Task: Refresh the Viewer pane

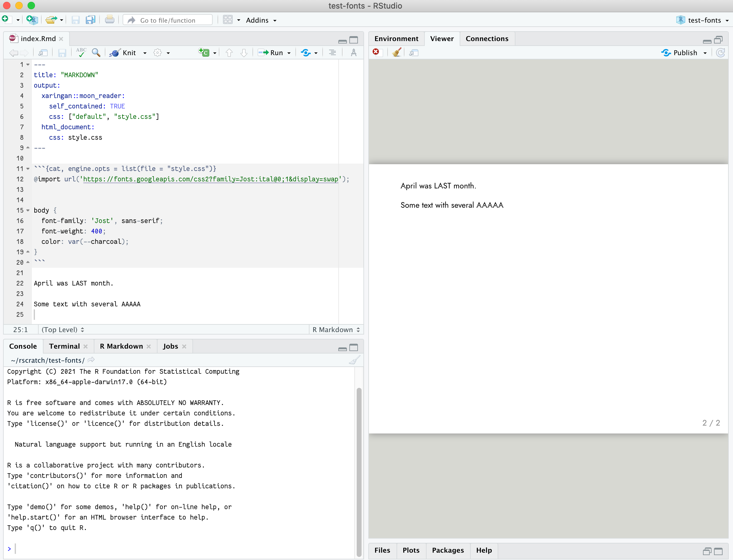Action: pos(721,53)
